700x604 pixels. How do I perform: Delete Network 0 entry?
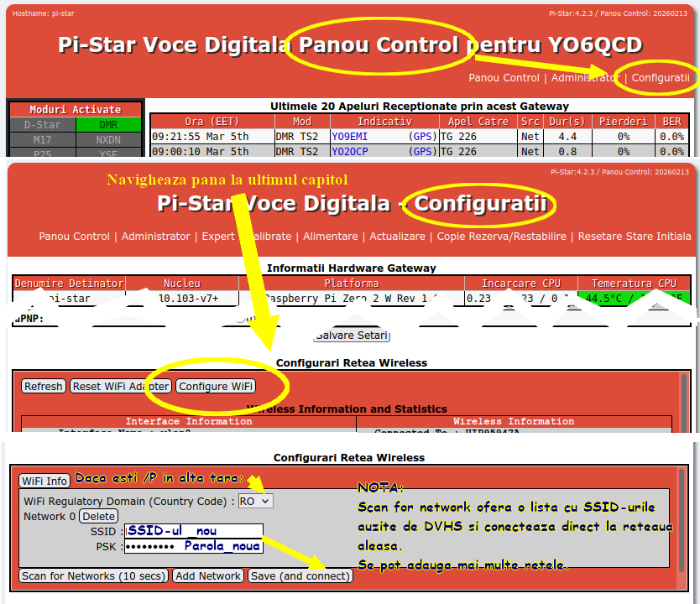pos(99,517)
